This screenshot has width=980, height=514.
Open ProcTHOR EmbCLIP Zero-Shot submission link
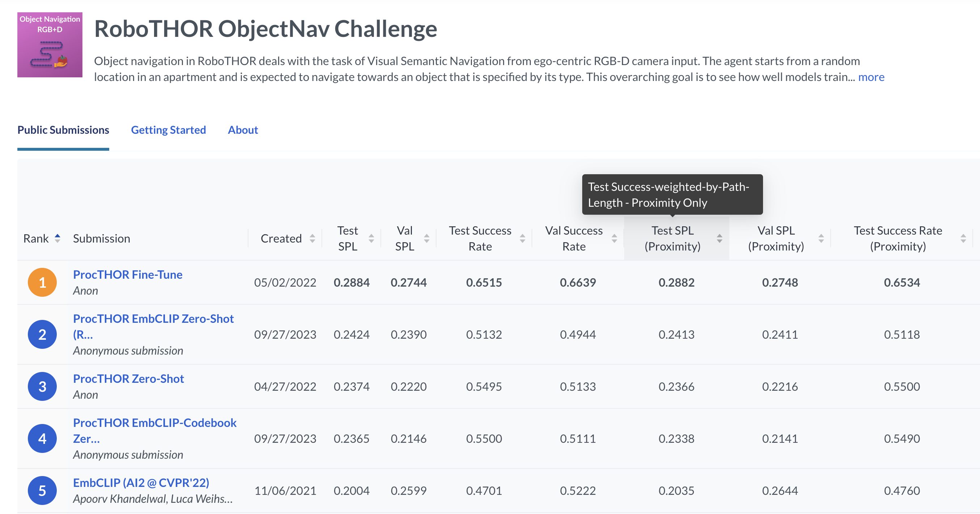click(x=153, y=326)
